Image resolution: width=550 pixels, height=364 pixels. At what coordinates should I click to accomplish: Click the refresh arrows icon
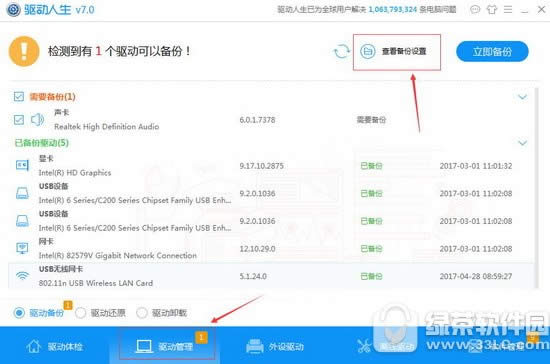(341, 52)
